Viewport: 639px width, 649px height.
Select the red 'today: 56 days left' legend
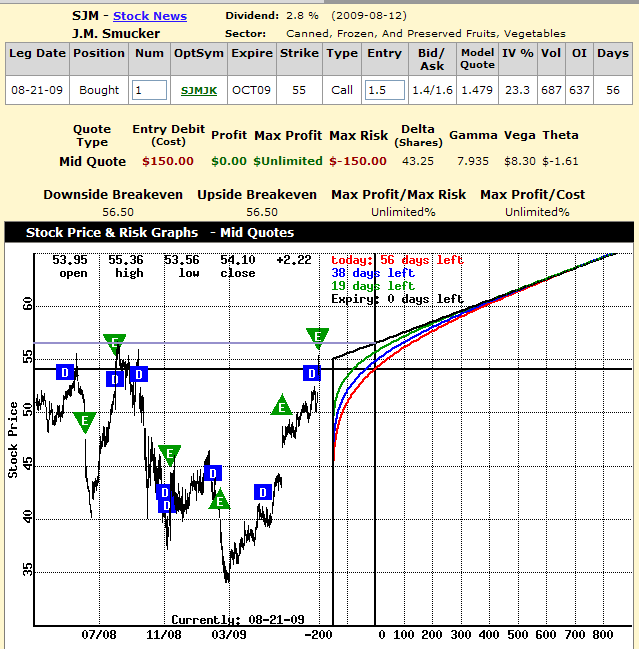397,260
